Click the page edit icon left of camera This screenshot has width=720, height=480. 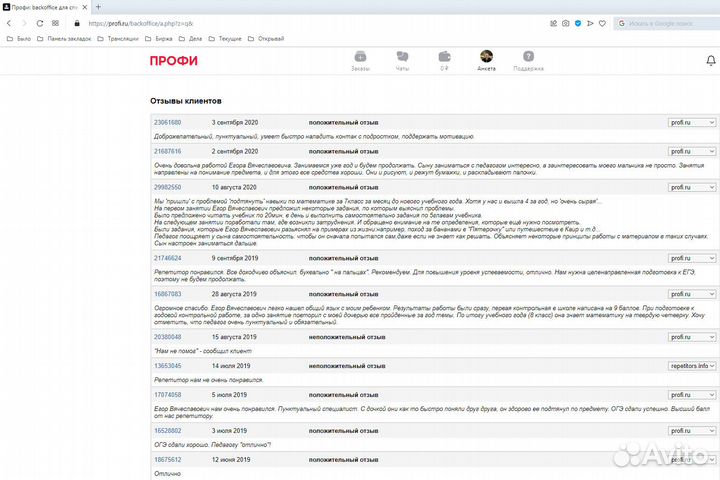[x=553, y=23]
